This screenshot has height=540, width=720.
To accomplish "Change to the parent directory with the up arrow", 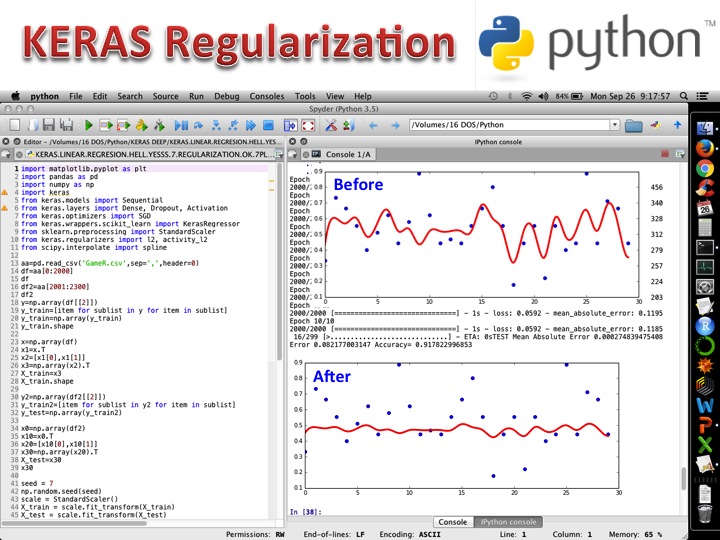I will pyautogui.click(x=677, y=124).
